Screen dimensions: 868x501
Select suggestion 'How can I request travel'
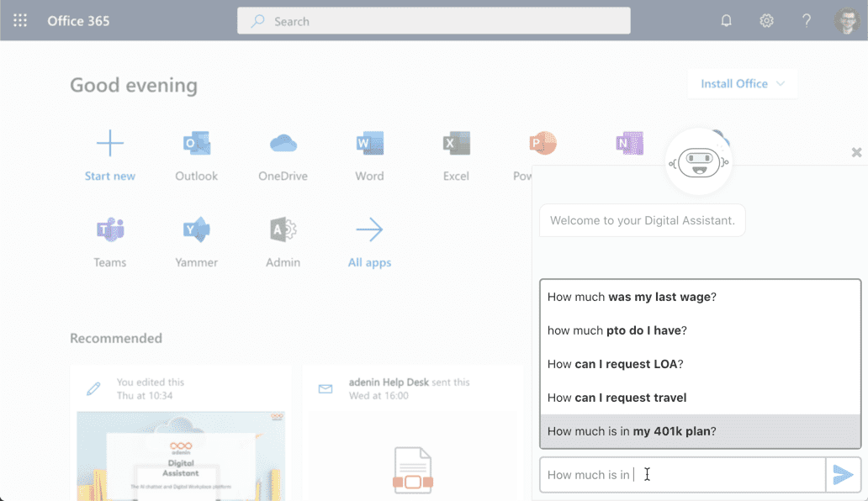[701, 398]
